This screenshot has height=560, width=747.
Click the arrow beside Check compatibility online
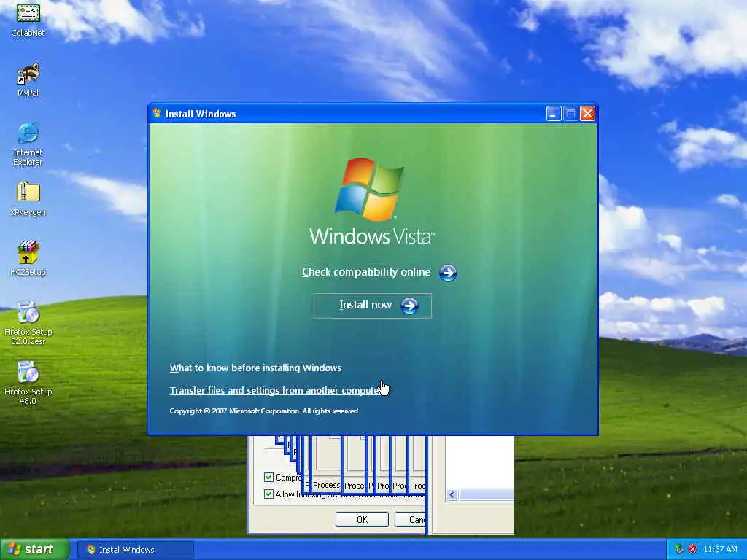click(x=448, y=273)
